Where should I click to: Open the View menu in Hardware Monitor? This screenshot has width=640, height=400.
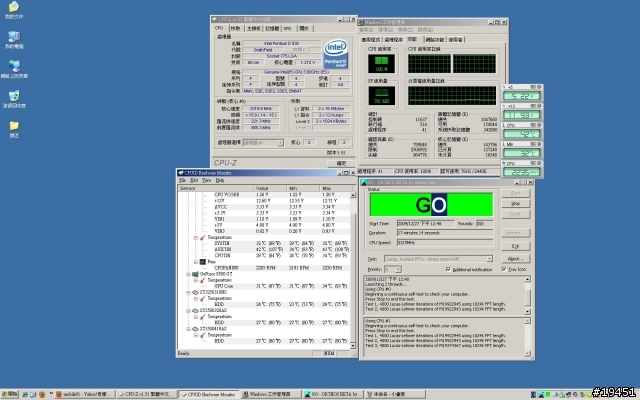(x=207, y=180)
